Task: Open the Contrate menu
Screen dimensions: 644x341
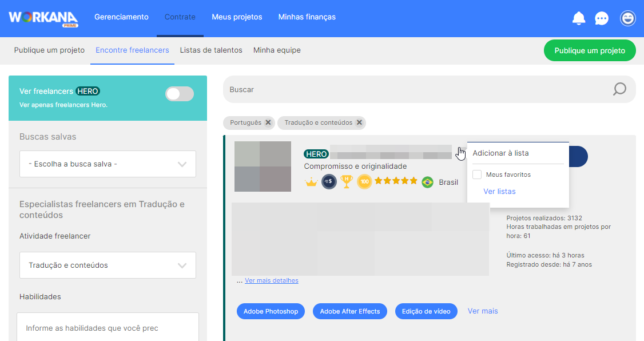Action: 180,17
